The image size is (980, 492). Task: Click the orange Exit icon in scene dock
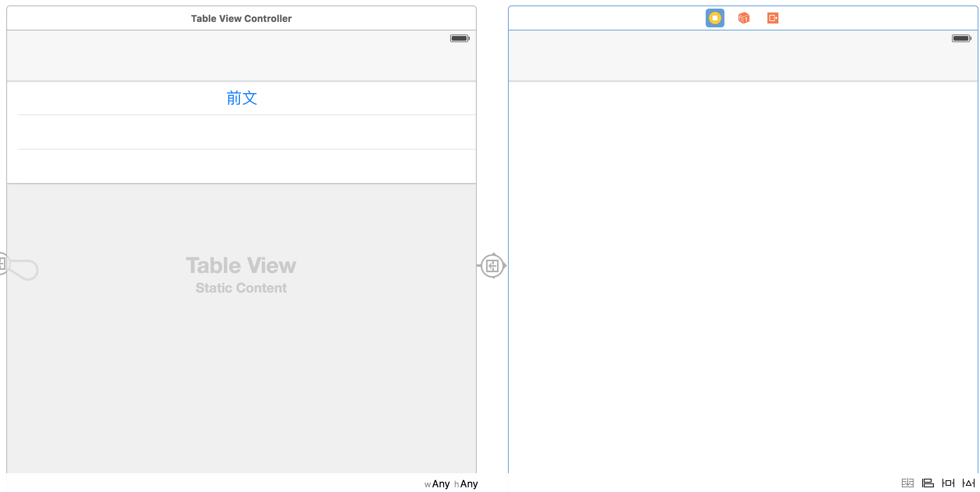point(772,18)
